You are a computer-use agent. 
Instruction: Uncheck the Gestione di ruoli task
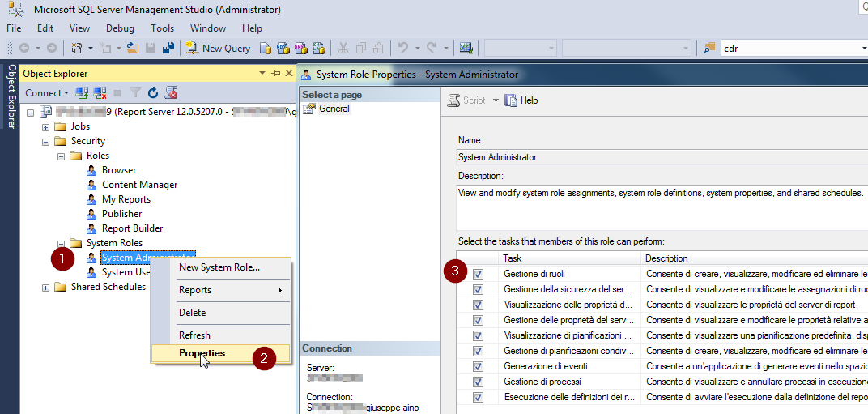click(x=479, y=274)
